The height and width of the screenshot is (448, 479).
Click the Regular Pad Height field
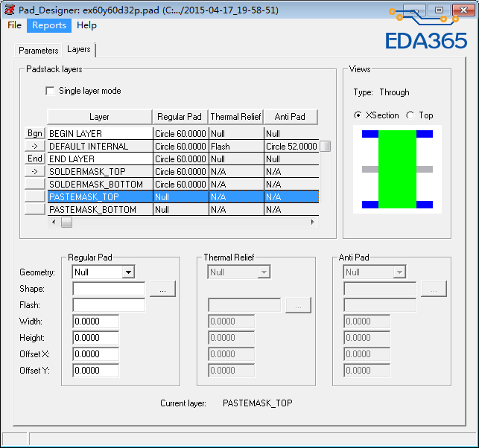pyautogui.click(x=95, y=338)
